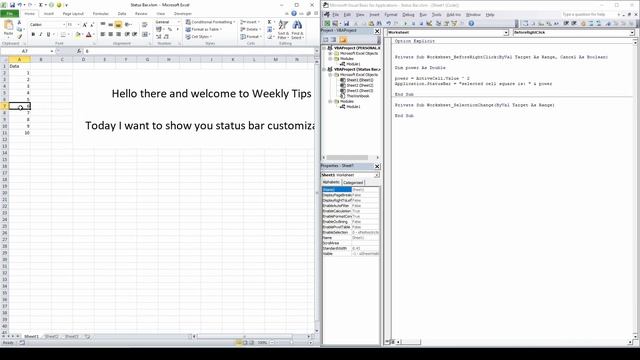
Task: Click the Excel Help question mark icon
Action: pyautogui.click(x=293, y=13)
